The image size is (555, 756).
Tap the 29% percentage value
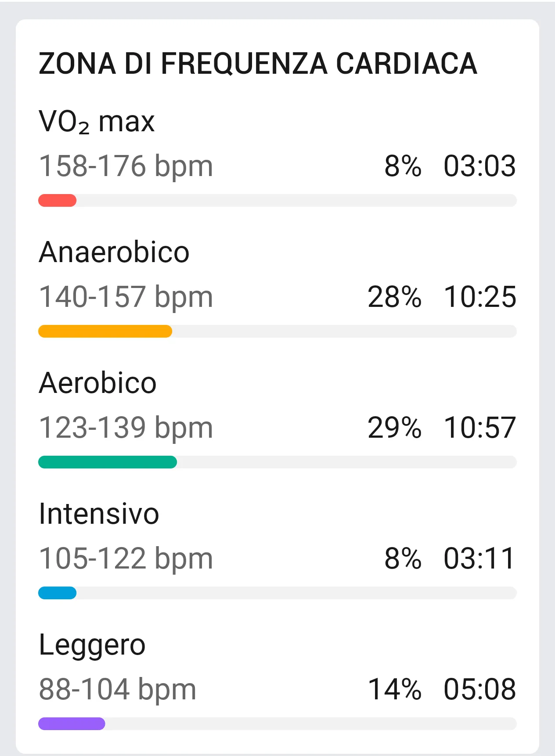click(394, 428)
